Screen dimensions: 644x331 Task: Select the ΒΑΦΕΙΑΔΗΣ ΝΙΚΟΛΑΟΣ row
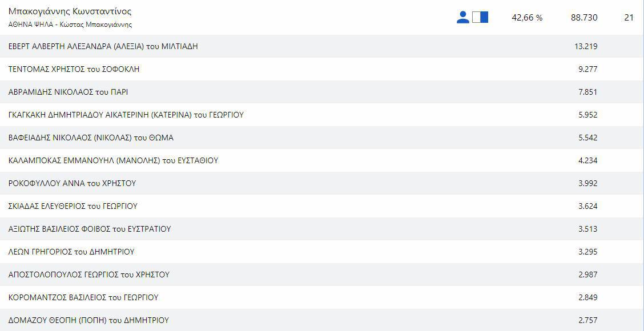[91, 138]
